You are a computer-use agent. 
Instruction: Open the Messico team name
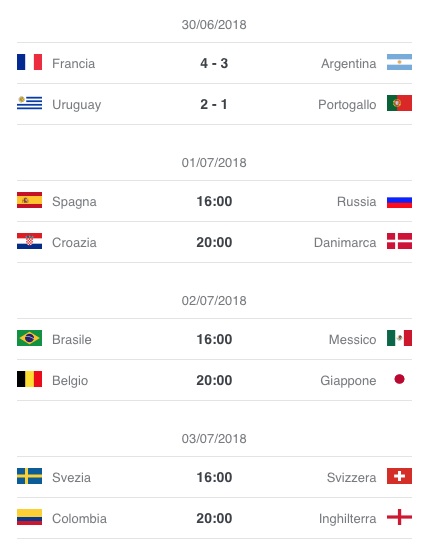[x=352, y=339]
